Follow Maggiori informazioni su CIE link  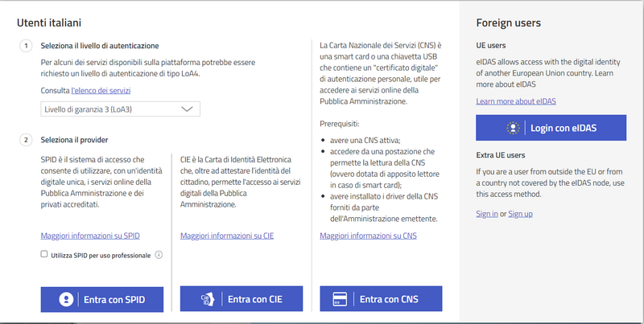pos(227,236)
